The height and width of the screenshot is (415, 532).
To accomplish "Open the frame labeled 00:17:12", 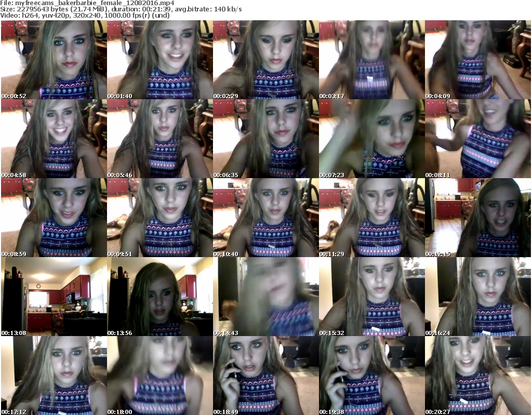I will [54, 376].
